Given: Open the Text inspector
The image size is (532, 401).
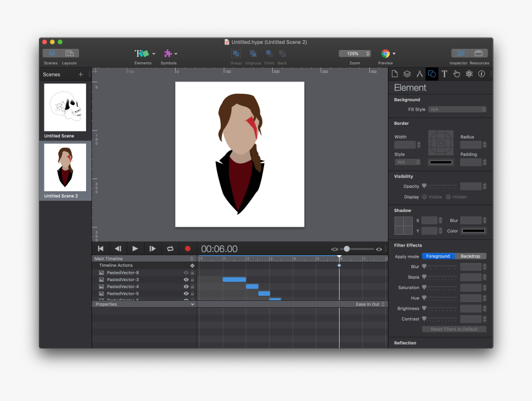Looking at the screenshot, I should coord(444,74).
